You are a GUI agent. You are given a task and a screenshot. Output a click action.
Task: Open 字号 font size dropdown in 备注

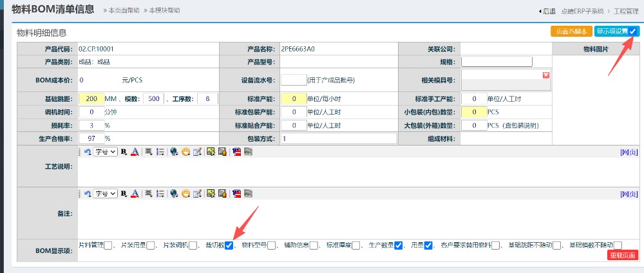click(105, 193)
